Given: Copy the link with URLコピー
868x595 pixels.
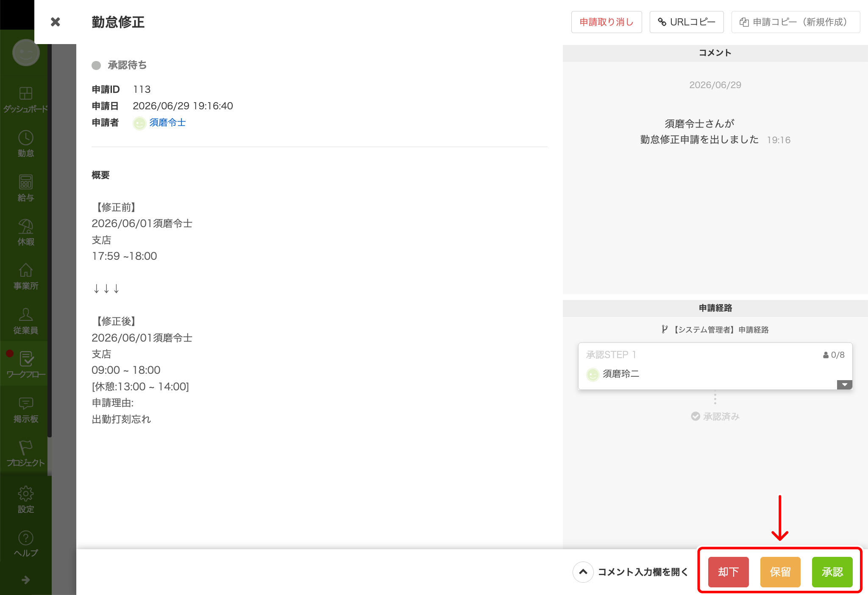Looking at the screenshot, I should pyautogui.click(x=687, y=22).
